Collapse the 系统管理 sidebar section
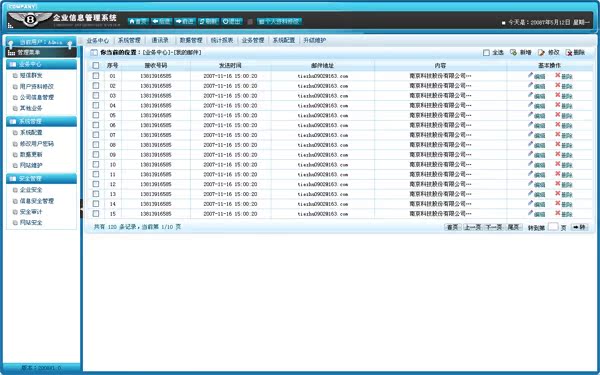The image size is (600, 375). pos(41,121)
